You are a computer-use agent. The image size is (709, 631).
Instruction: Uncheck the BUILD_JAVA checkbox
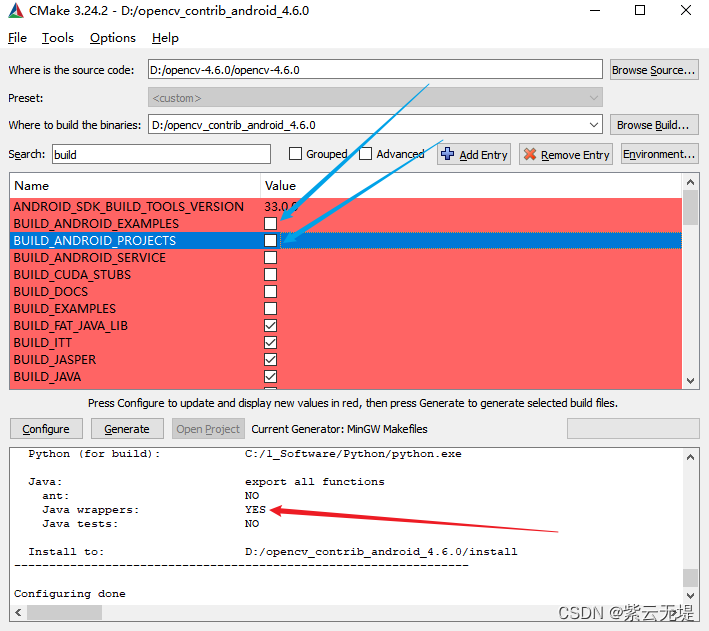click(x=270, y=376)
